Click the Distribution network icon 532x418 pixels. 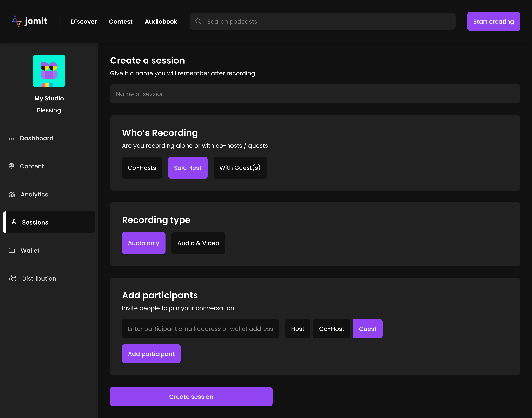coord(12,279)
